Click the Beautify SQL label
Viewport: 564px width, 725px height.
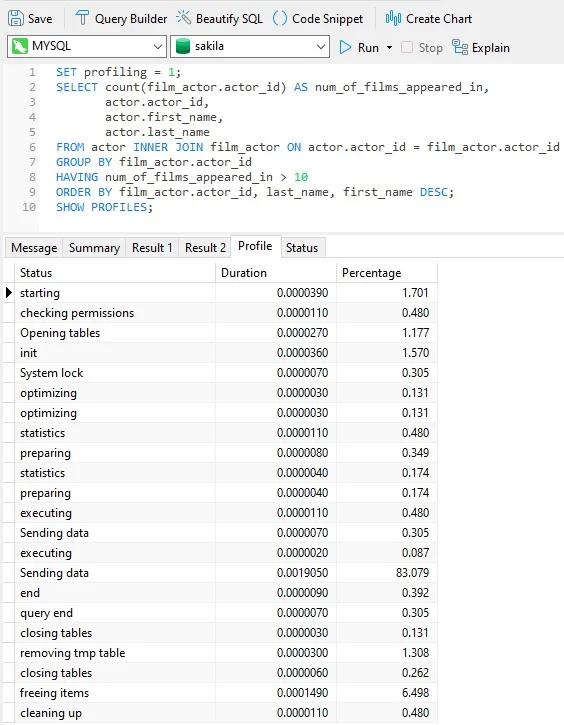pos(229,19)
